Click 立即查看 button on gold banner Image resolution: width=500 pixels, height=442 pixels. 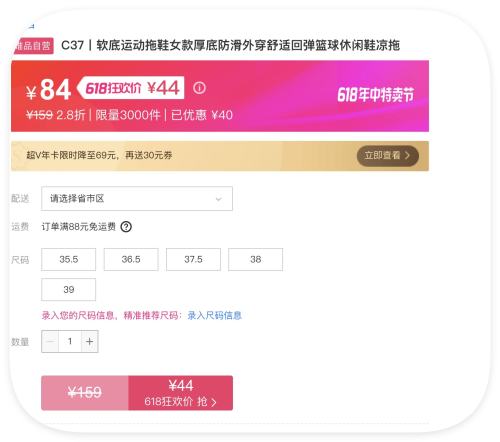(388, 156)
